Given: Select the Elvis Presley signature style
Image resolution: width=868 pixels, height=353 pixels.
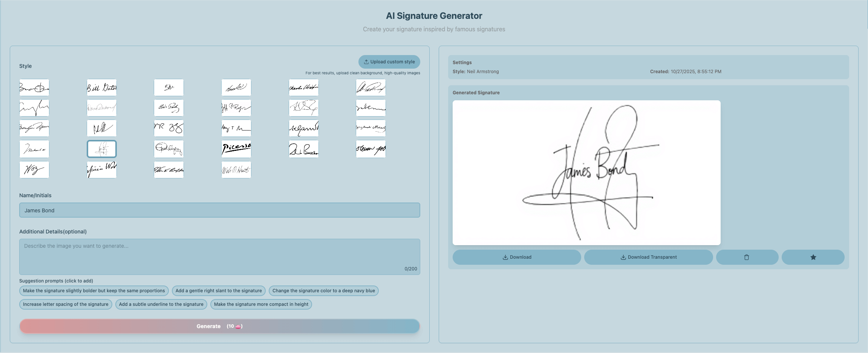Looking at the screenshot, I should click(168, 107).
